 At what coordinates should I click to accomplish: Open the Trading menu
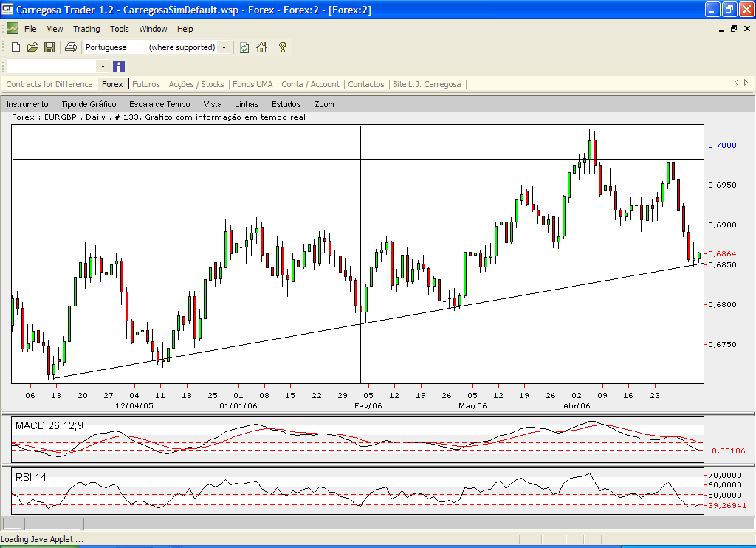coord(86,29)
